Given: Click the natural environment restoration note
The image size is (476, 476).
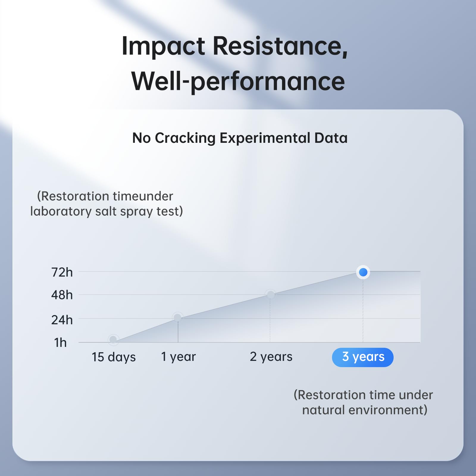Looking at the screenshot, I should (x=364, y=402).
